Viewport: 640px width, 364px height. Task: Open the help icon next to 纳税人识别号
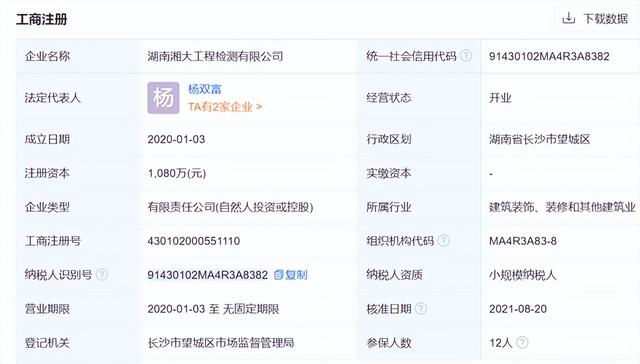tap(102, 275)
